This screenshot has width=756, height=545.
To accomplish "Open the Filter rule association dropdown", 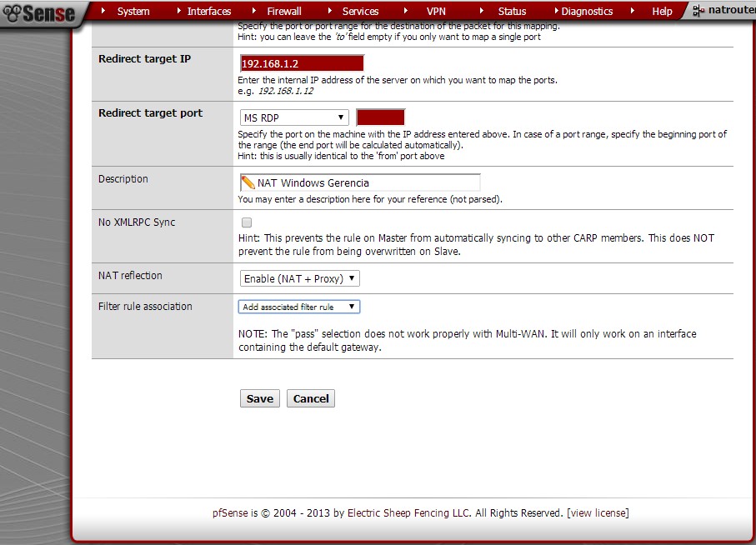I will click(298, 307).
